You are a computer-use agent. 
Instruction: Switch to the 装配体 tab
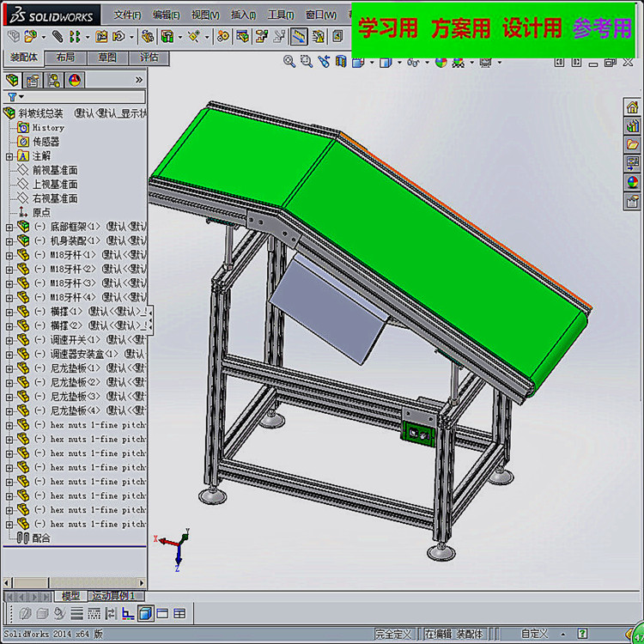pyautogui.click(x=23, y=58)
